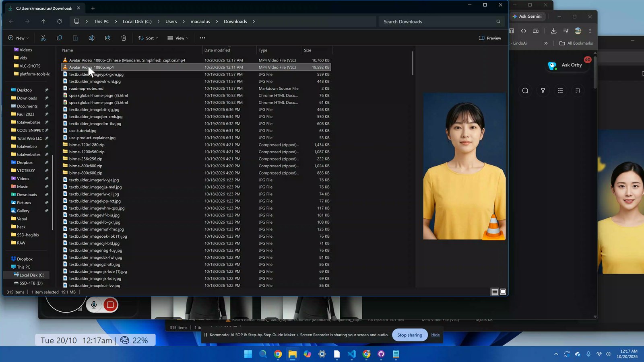
Task: Click the Delete trash icon in Explorer
Action: pos(124,38)
